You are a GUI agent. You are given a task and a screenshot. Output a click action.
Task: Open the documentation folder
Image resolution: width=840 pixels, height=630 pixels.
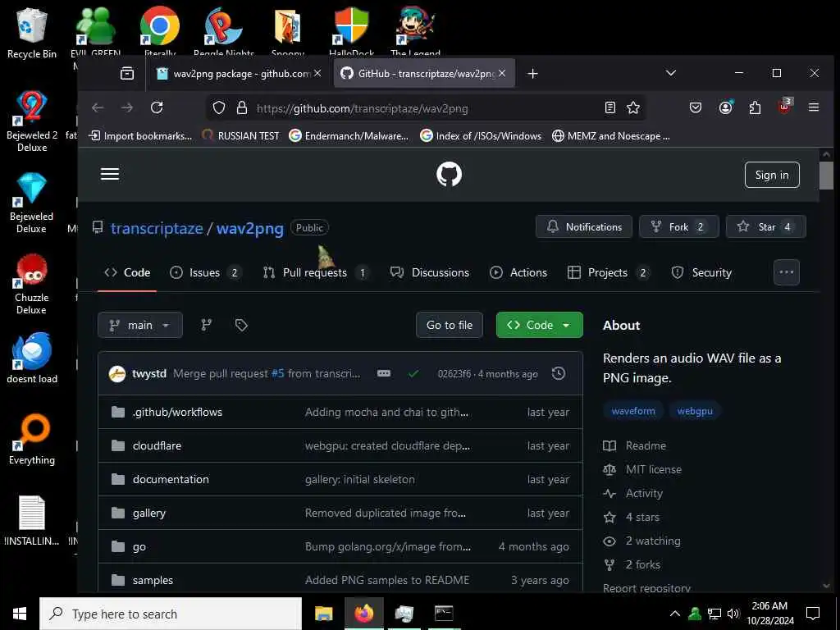coord(171,479)
